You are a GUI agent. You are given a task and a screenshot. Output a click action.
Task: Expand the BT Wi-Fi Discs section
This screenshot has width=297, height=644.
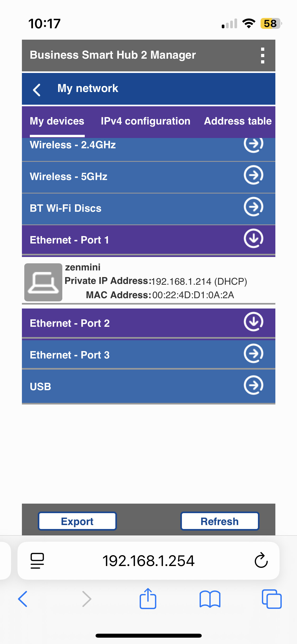[149, 209]
